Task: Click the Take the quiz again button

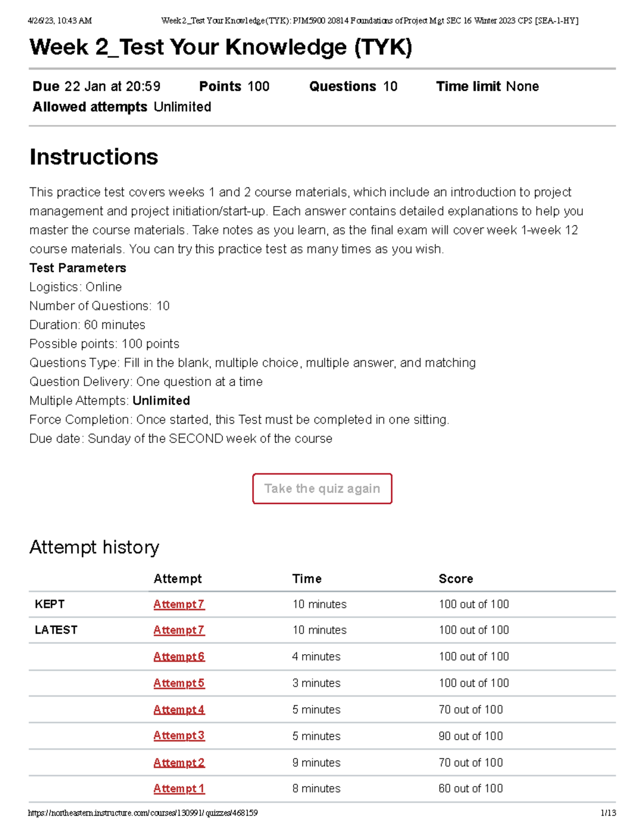Action: pyautogui.click(x=322, y=489)
